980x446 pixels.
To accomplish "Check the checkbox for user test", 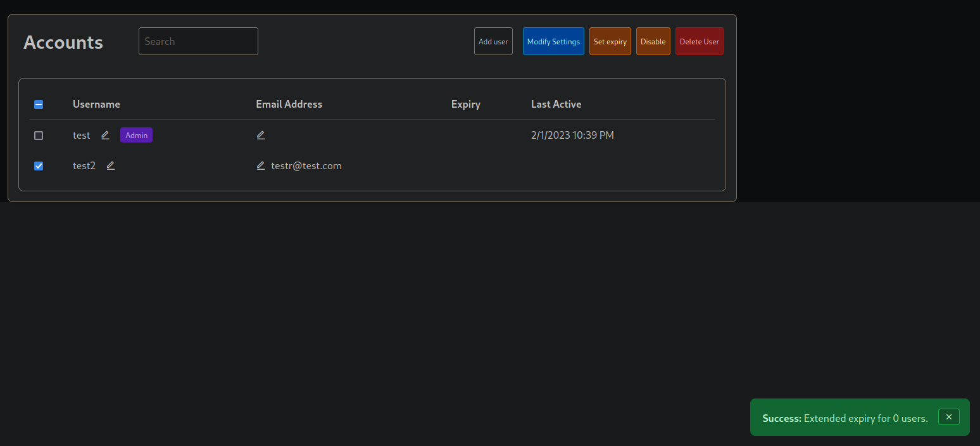I will (39, 136).
